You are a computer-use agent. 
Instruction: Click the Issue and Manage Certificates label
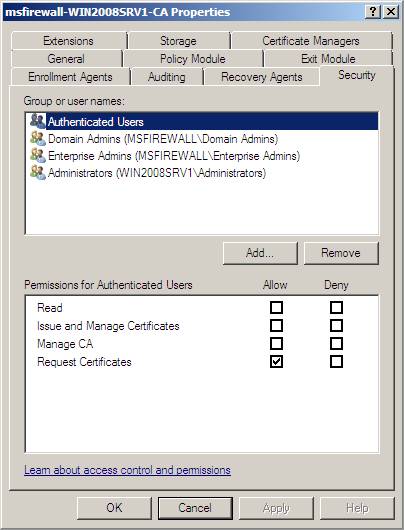tap(108, 326)
